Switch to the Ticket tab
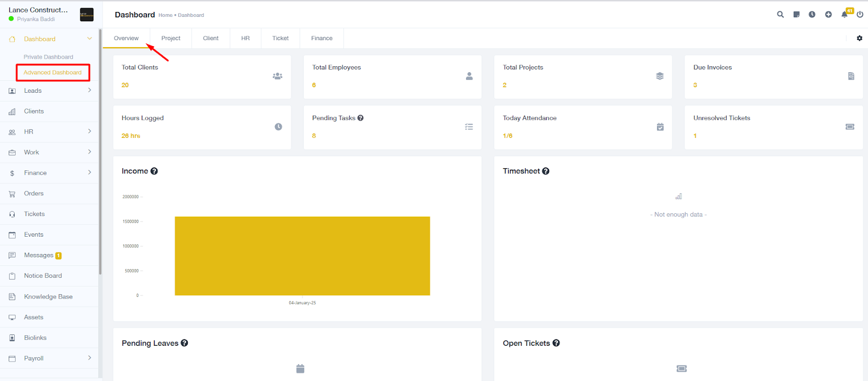The width and height of the screenshot is (868, 381). coord(280,38)
